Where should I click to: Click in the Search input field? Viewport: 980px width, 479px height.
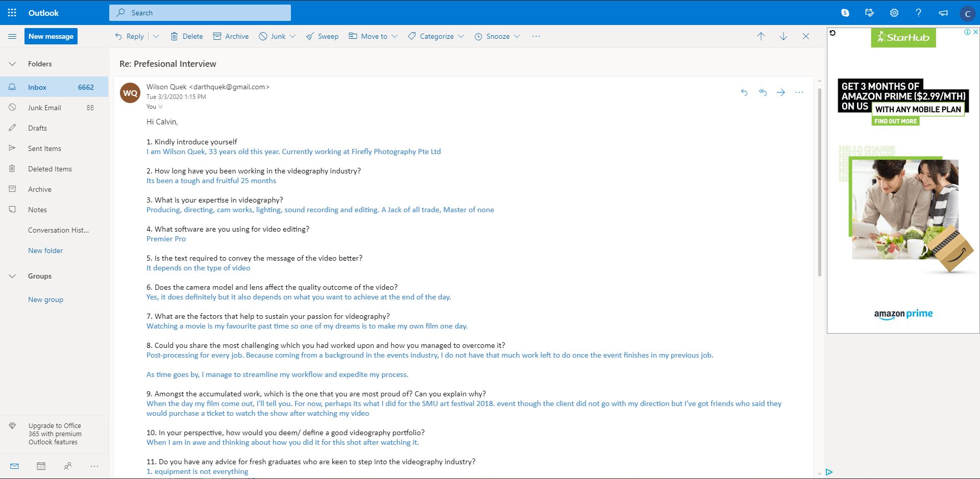pos(204,13)
